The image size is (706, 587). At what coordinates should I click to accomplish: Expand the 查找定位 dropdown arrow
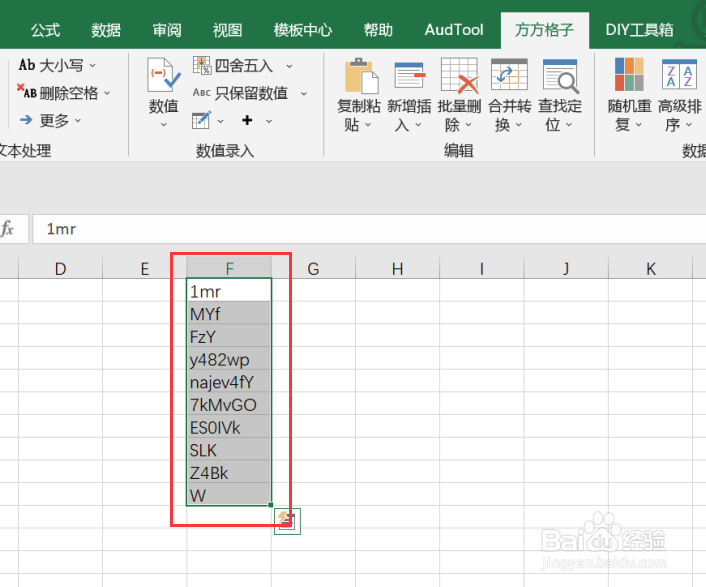[x=569, y=125]
